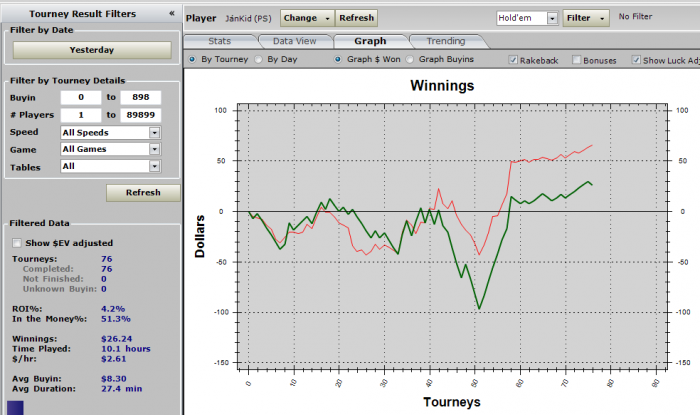Click the No Filter status text
Viewport: 700px width, 415px height.
pos(635,17)
